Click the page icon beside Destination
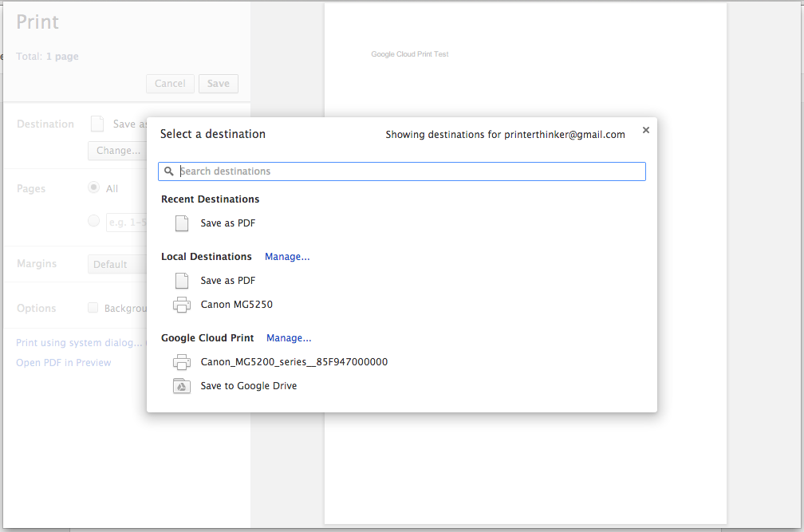The height and width of the screenshot is (532, 804). point(97,124)
